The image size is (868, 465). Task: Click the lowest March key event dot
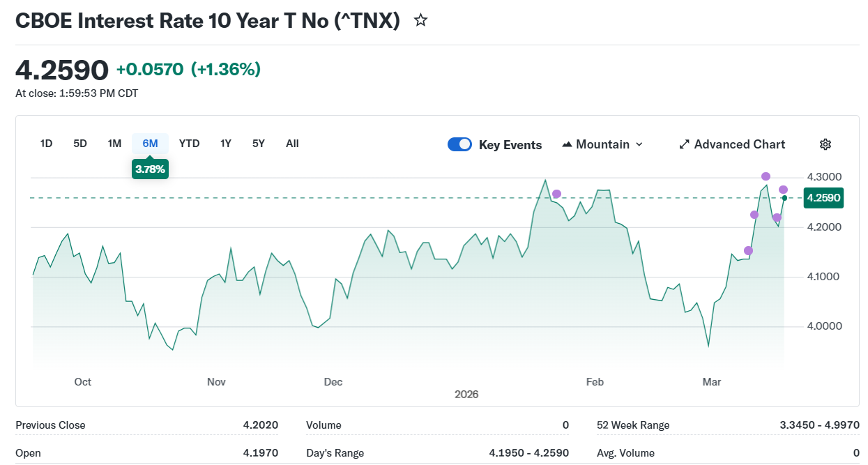[748, 251]
